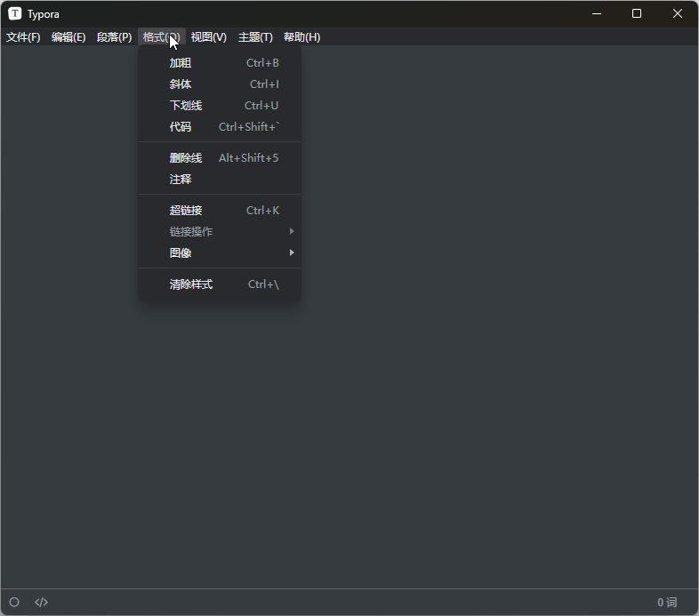Open the 文件(F) menu
This screenshot has height=616, width=699.
23,37
